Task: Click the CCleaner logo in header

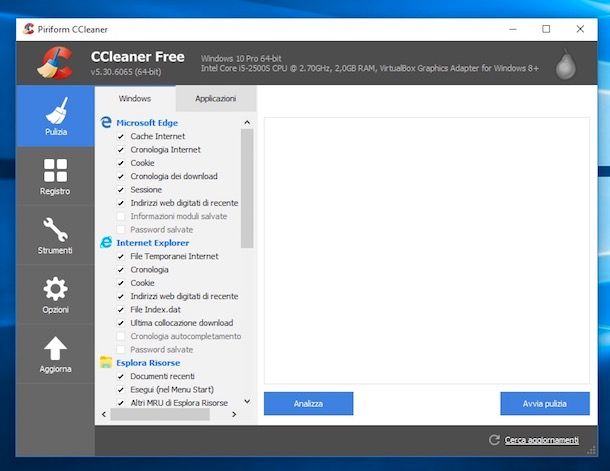Action: [x=55, y=63]
